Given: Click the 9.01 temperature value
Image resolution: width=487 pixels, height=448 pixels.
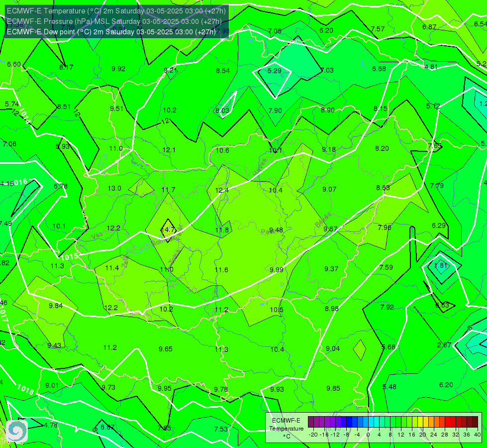Looking at the screenshot, I should pyautogui.click(x=52, y=386).
